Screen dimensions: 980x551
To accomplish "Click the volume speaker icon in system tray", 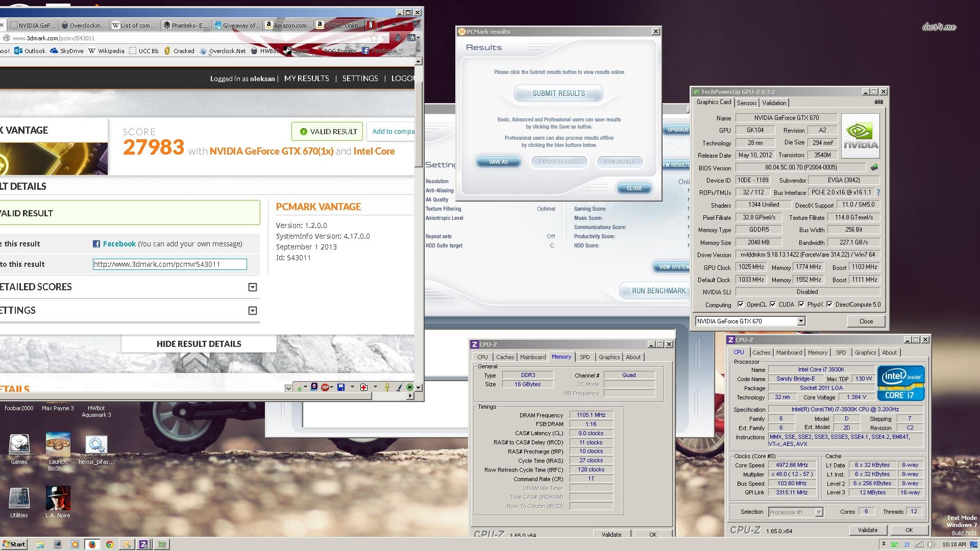I will point(932,544).
